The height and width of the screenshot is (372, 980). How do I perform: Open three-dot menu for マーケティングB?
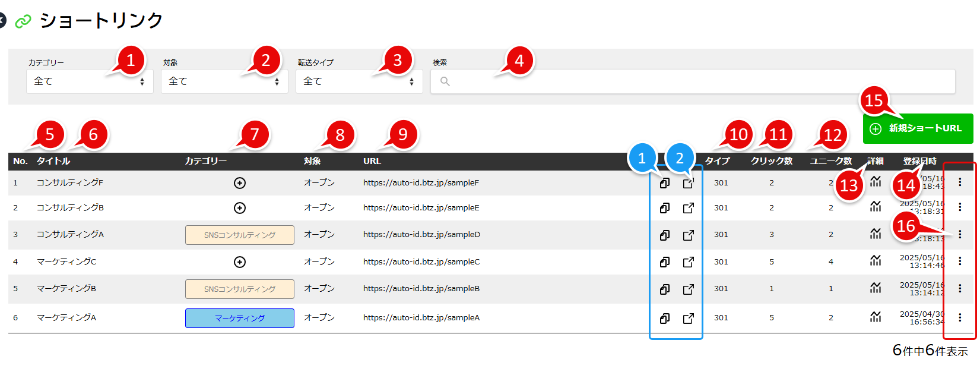pos(960,288)
